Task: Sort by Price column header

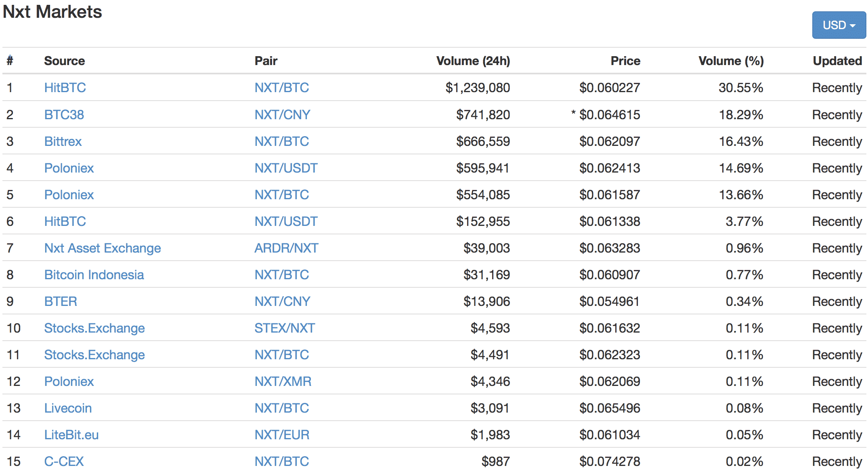Action: point(625,61)
